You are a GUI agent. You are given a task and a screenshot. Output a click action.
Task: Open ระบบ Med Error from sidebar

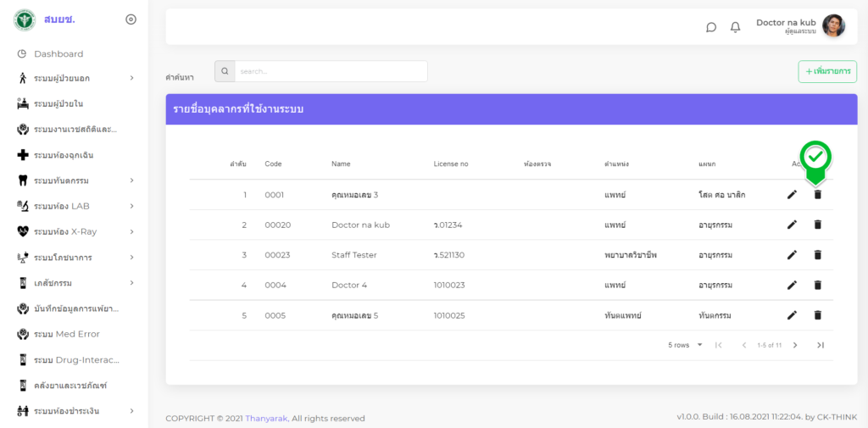pos(66,334)
